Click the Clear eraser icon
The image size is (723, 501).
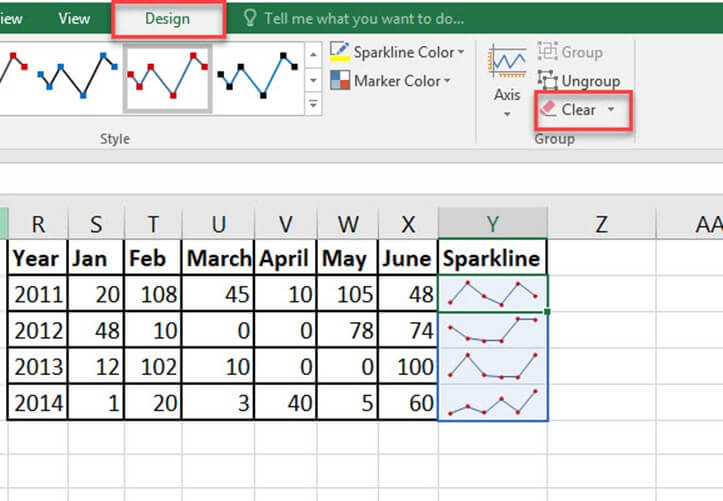coord(547,110)
